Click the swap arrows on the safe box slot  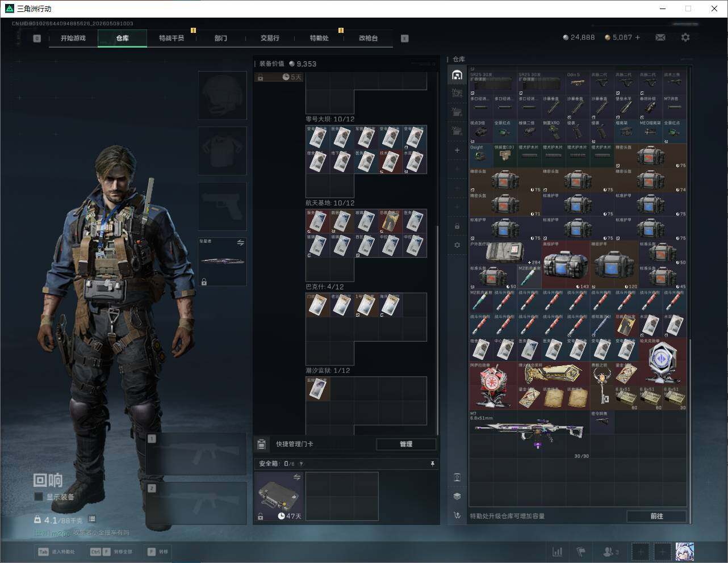296,478
